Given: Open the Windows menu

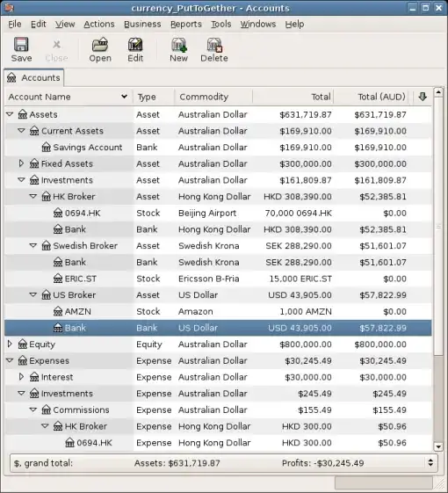Looking at the screenshot, I should tap(258, 25).
